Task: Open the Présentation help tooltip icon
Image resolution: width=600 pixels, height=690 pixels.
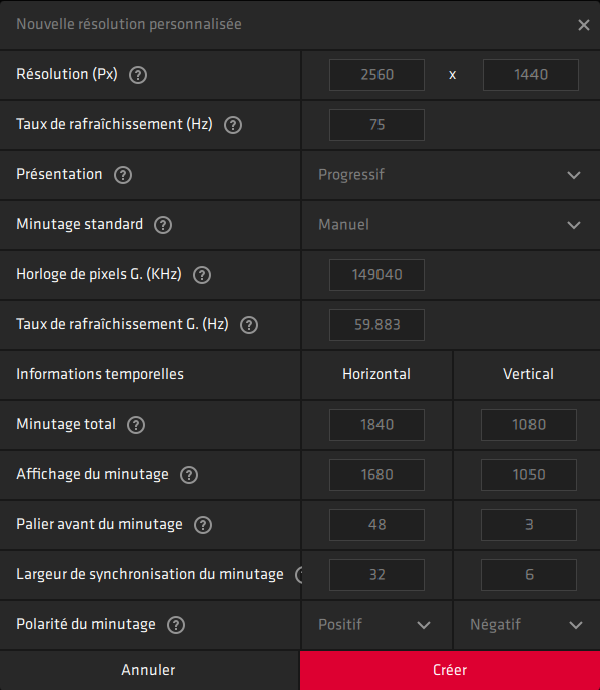Action: 123,175
